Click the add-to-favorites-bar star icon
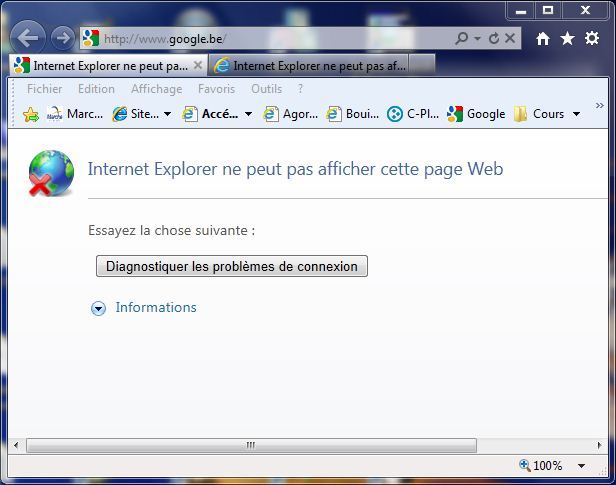Screen dimensions: 616x485 pos(31,115)
